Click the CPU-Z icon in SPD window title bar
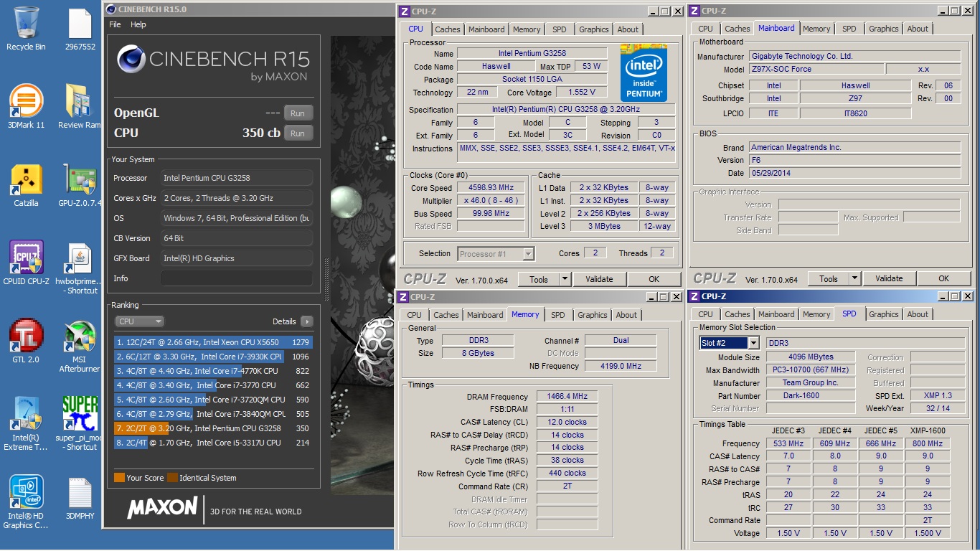Viewport: 980px width, 551px height. click(694, 296)
